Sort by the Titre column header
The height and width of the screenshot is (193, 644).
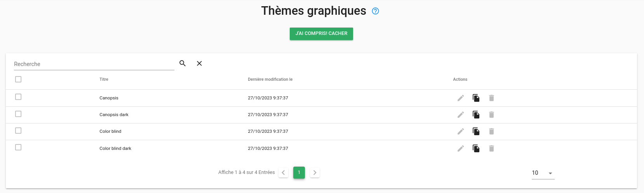coord(104,79)
